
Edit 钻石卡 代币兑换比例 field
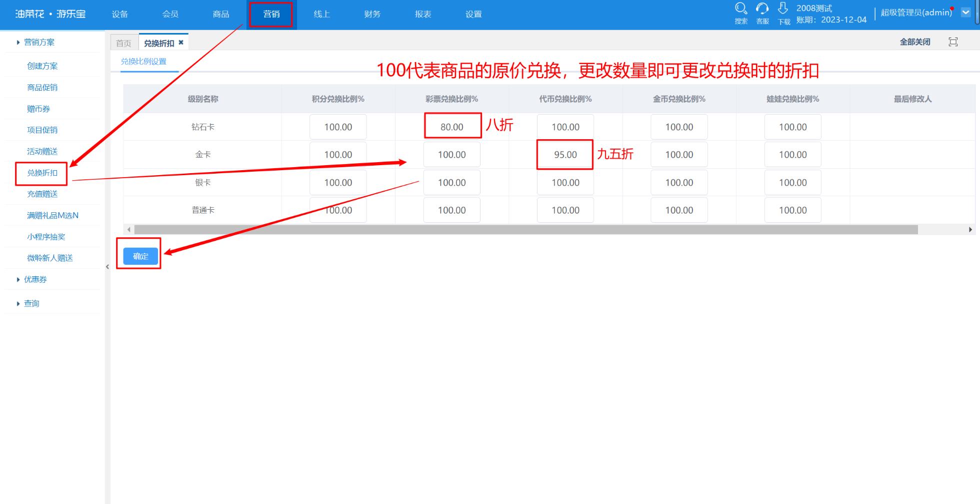pos(565,127)
